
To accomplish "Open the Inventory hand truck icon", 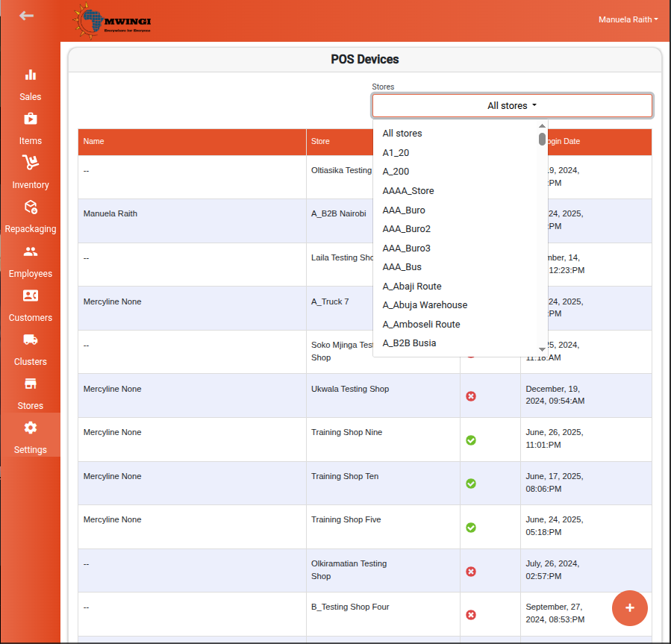I will [x=31, y=162].
